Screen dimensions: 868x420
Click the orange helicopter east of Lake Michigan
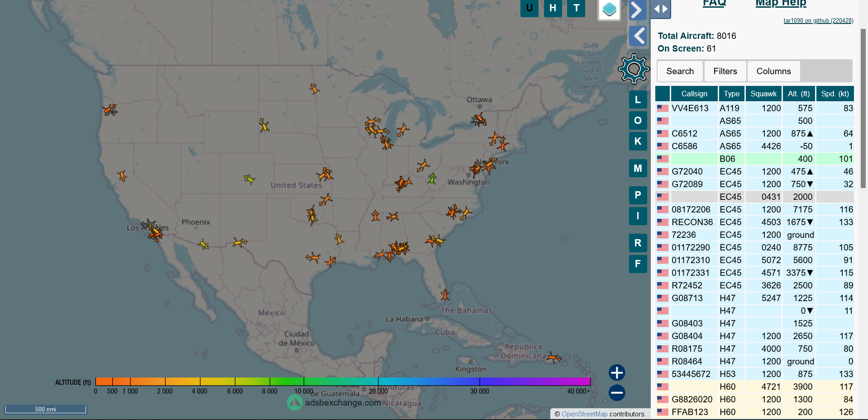click(x=402, y=130)
